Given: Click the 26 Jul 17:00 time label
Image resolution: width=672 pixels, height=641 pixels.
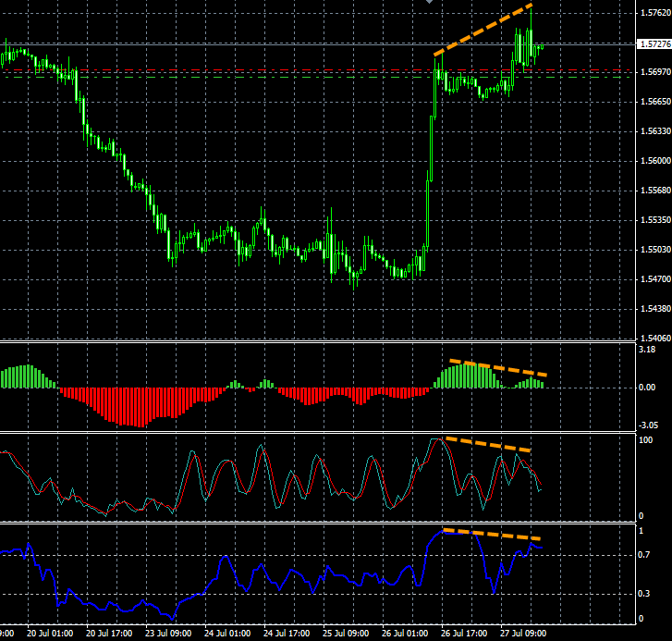Looking at the screenshot, I should pyautogui.click(x=464, y=634).
